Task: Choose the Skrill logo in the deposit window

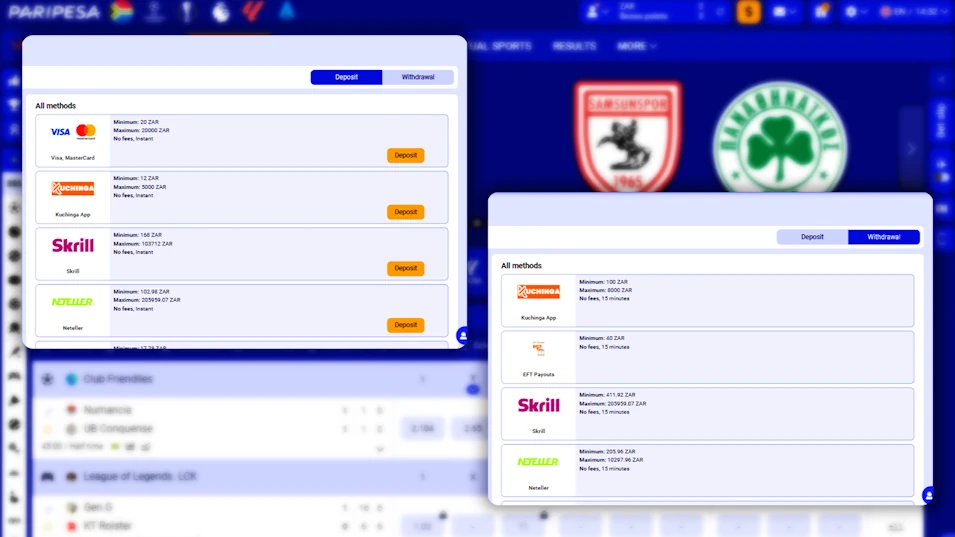Action: [x=72, y=245]
